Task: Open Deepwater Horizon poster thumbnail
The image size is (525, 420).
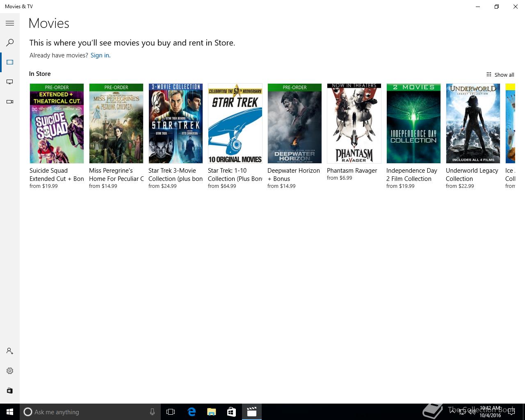Action: coord(294,123)
